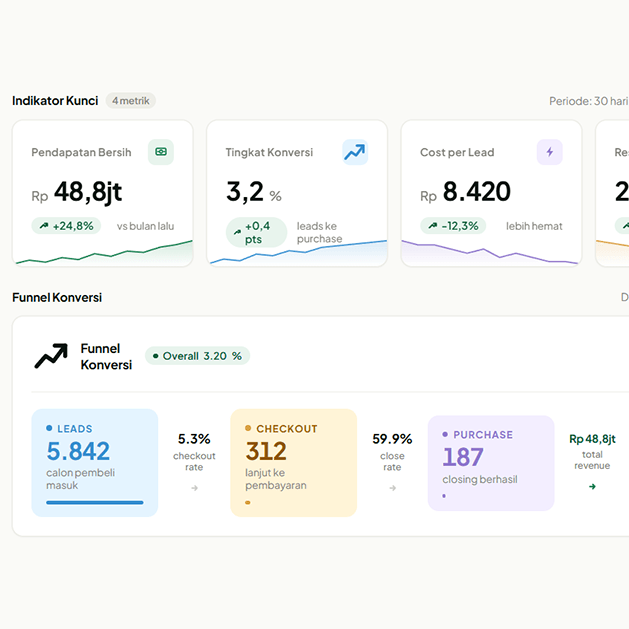629x629 pixels.
Task: Click the Rp 48,8jt total revenue value
Action: pos(592,439)
